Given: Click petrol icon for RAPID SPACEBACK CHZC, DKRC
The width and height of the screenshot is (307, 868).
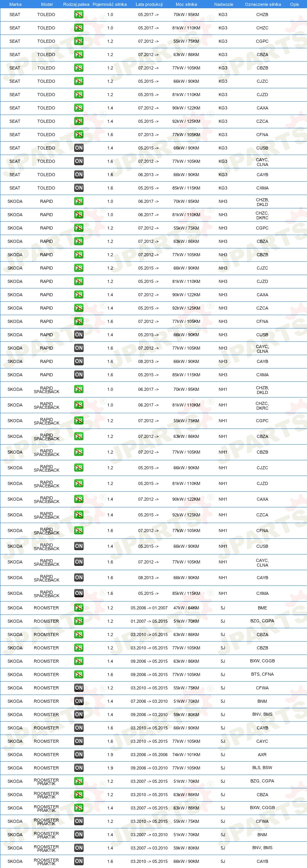Looking at the screenshot, I should 79,405.
